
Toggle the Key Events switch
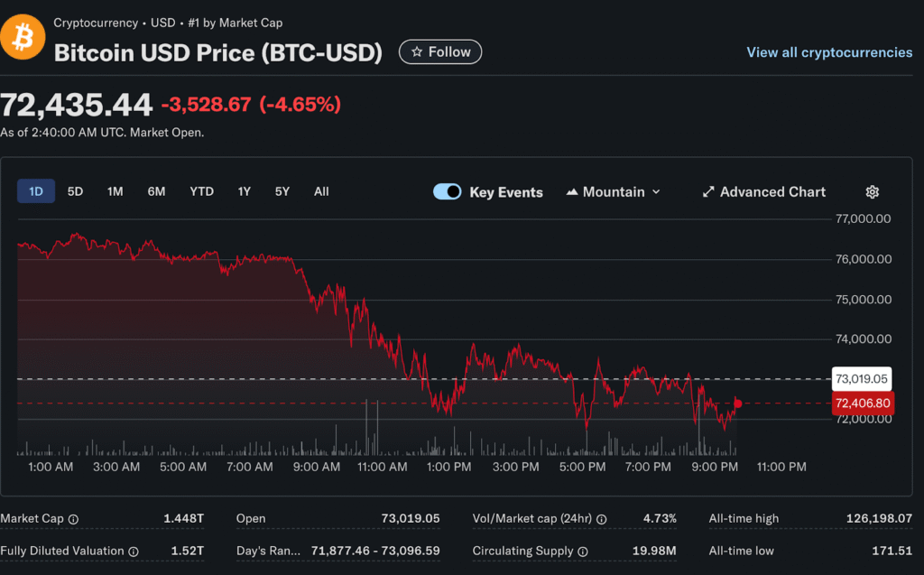(448, 192)
